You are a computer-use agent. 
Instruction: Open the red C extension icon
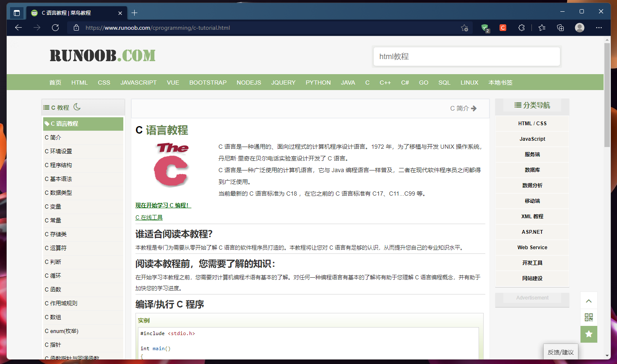(503, 28)
